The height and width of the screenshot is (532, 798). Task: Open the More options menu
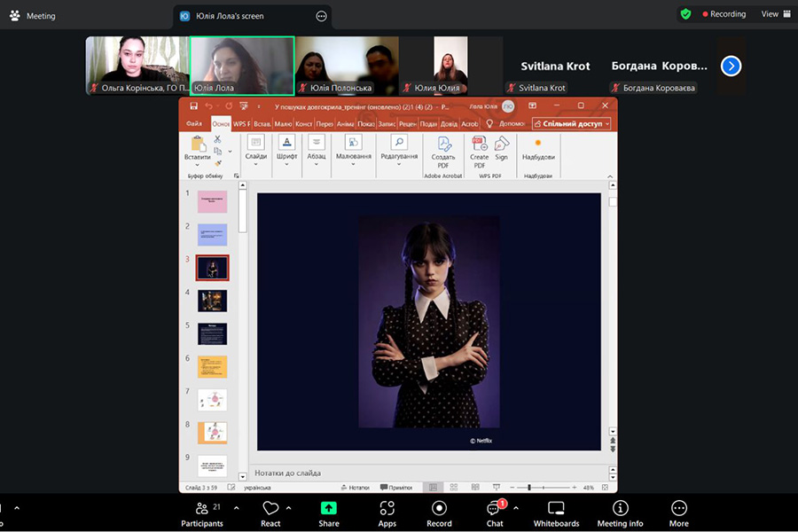coord(678,512)
